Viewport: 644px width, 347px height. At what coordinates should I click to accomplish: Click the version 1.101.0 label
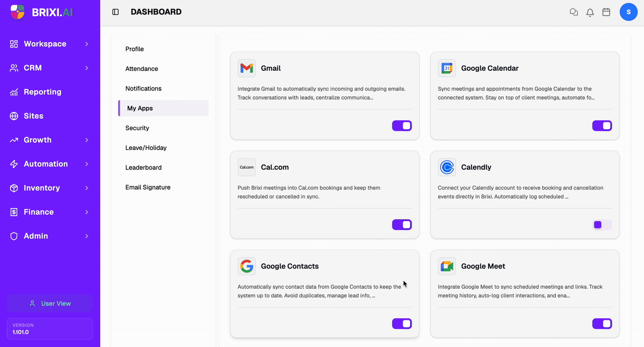click(21, 332)
